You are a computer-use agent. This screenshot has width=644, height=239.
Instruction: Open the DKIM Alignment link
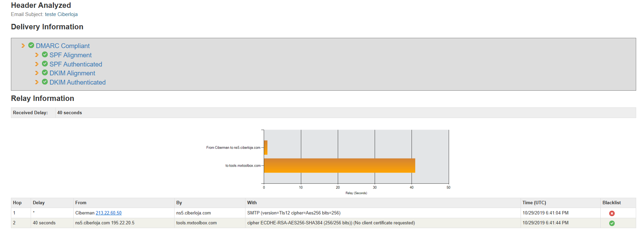(x=72, y=73)
